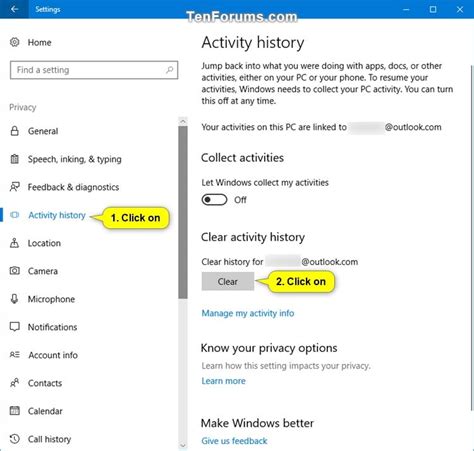The height and width of the screenshot is (451, 474).
Task: Select Speech, inking, & typing
Action: [74, 159]
